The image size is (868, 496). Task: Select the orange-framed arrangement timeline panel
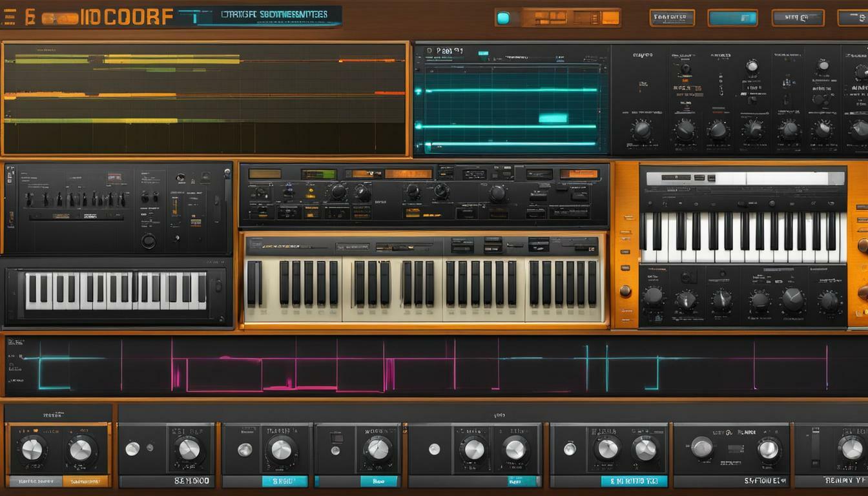(x=205, y=99)
